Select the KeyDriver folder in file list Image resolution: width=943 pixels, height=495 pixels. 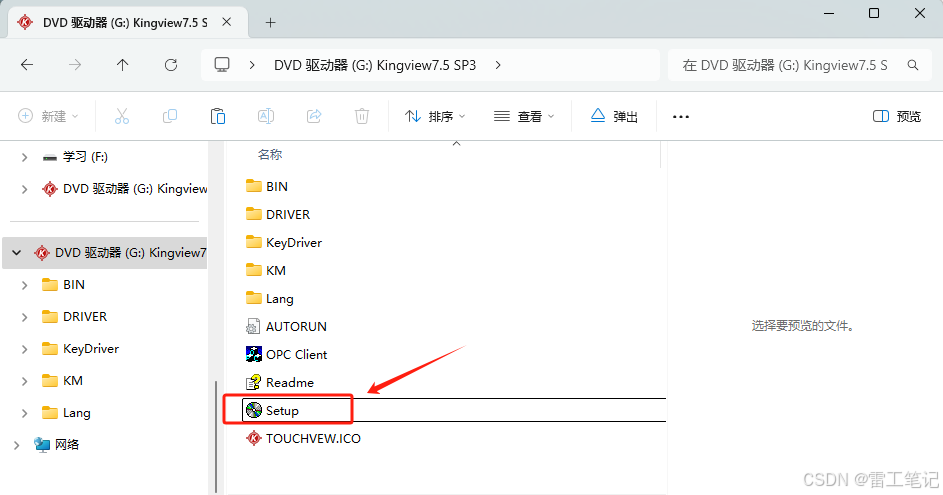pos(284,242)
